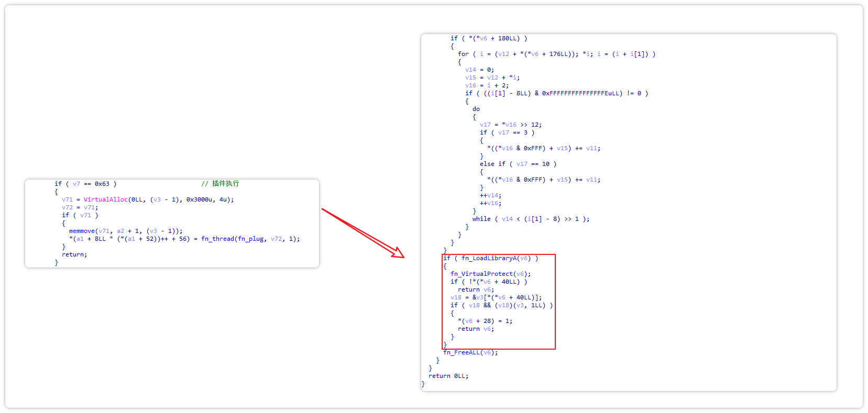Select the 'v14 = 0' assignment line
868x413 pixels.
[x=479, y=70]
